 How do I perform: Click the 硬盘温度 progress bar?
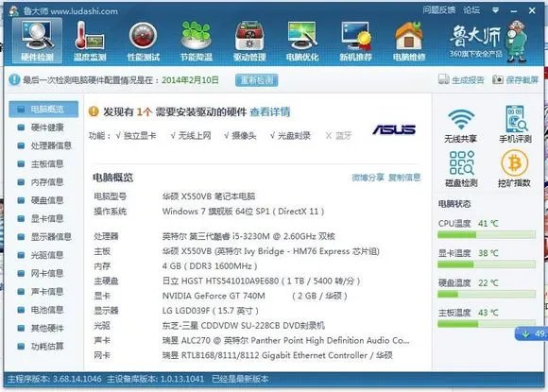(x=487, y=294)
